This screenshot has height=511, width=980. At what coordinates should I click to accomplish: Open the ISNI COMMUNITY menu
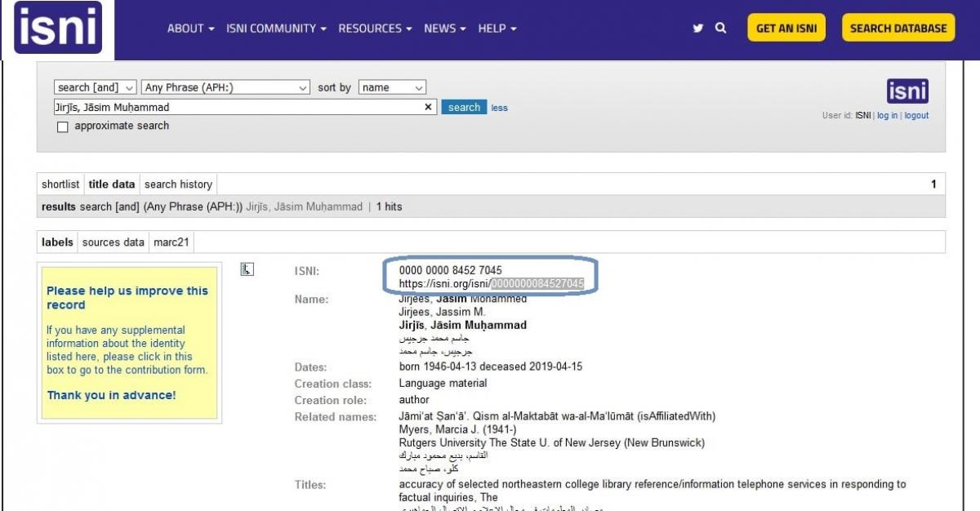(276, 29)
